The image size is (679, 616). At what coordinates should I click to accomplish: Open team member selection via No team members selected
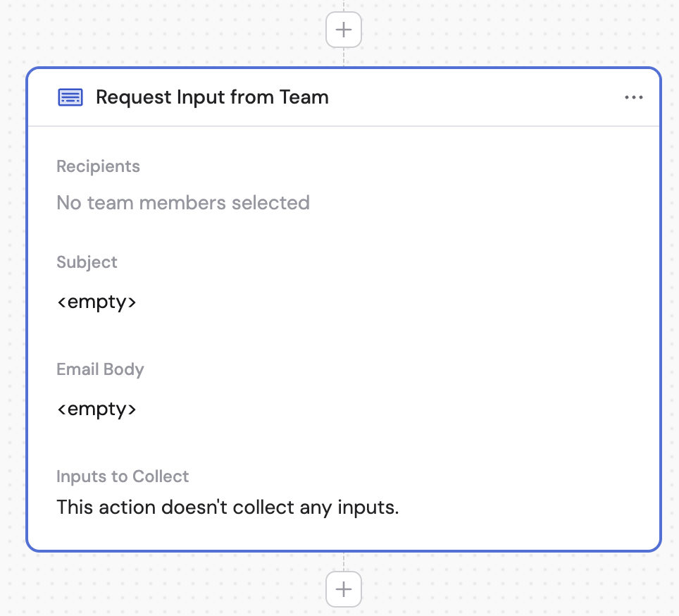click(182, 202)
